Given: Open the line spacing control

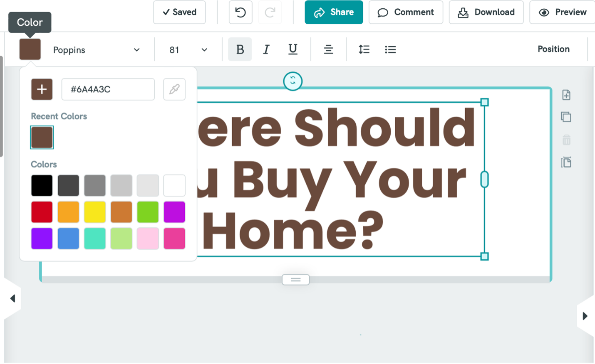Looking at the screenshot, I should tap(364, 49).
